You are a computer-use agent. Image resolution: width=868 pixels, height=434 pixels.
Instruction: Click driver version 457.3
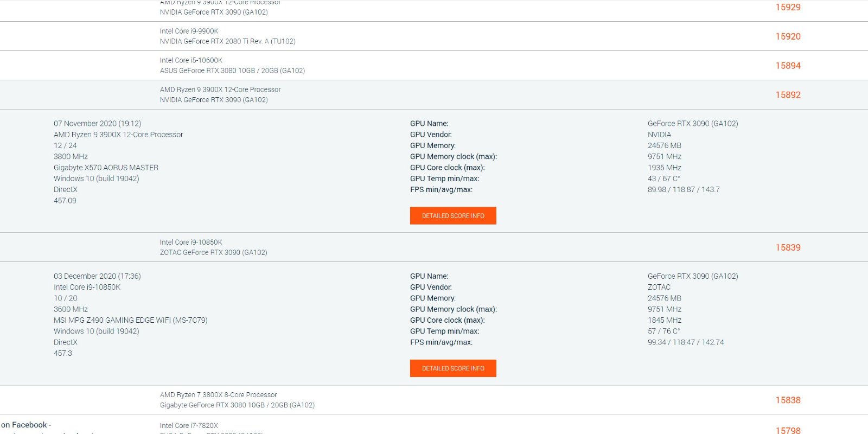[x=63, y=353]
